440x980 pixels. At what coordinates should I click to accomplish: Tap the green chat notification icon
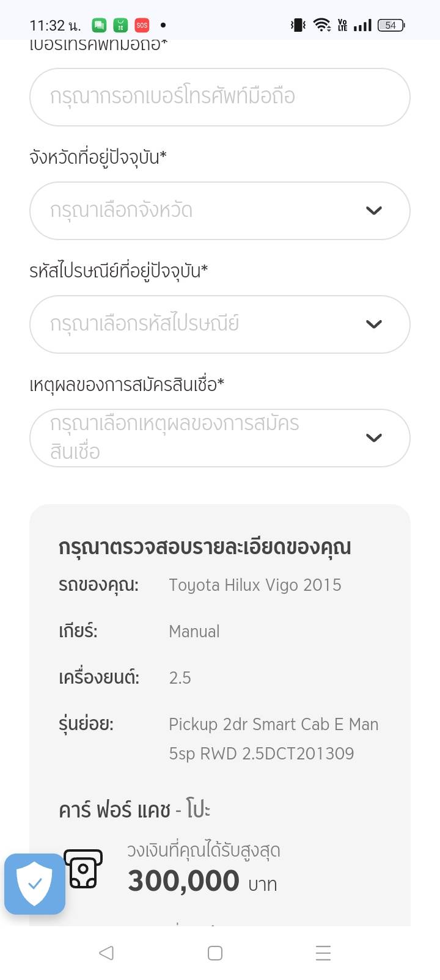pos(99,25)
